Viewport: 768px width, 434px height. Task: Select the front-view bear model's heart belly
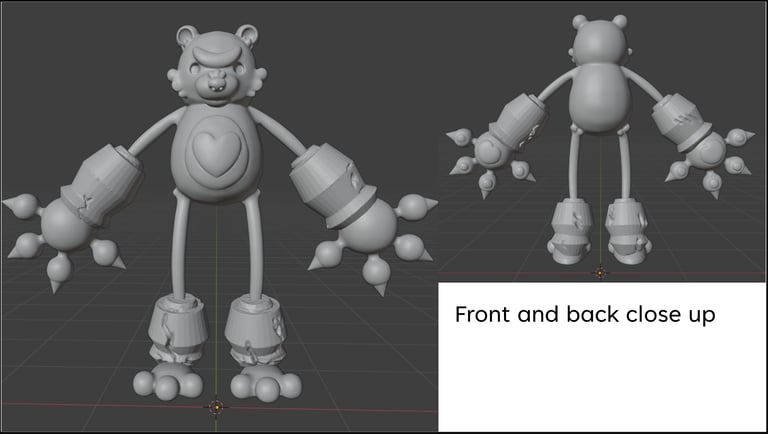pos(216,153)
